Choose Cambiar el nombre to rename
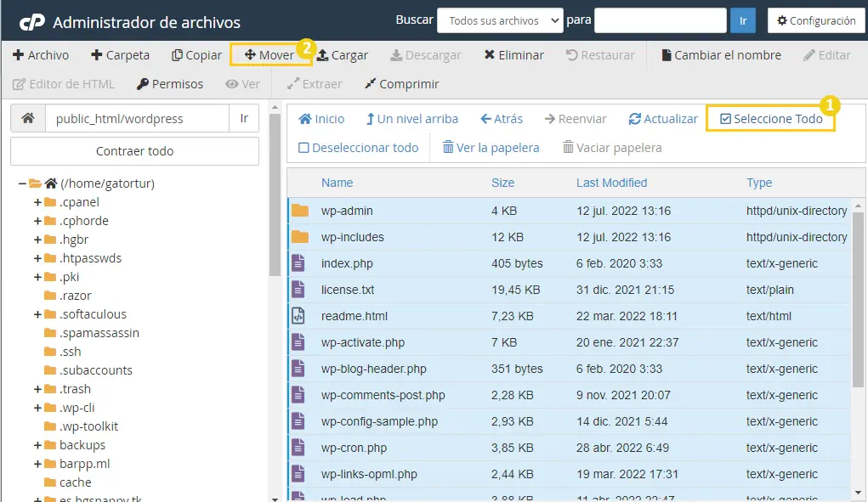 pyautogui.click(x=721, y=55)
